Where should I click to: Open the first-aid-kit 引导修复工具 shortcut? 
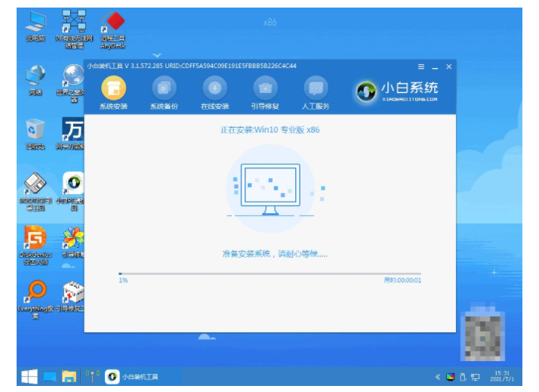(70, 296)
